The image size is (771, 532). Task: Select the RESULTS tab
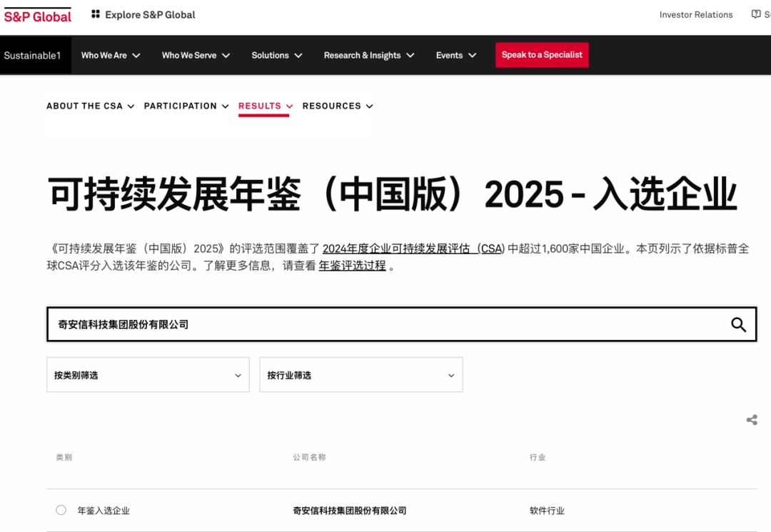[264, 106]
